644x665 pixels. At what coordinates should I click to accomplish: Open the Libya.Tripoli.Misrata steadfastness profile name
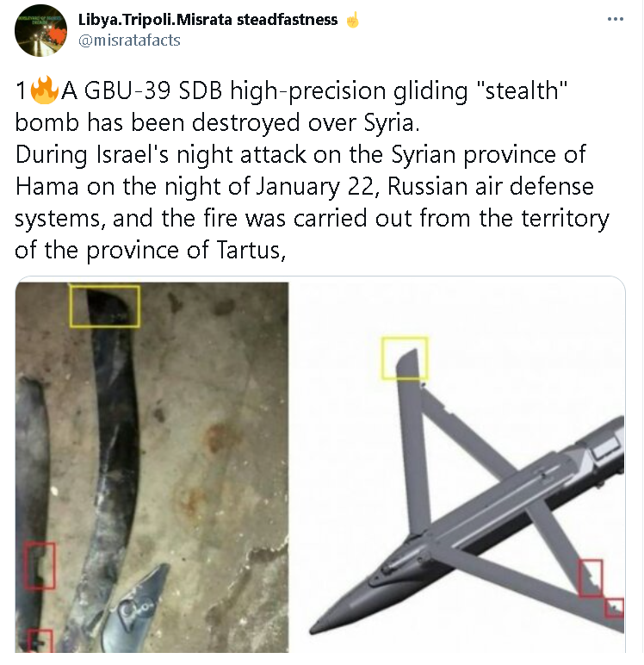[207, 20]
